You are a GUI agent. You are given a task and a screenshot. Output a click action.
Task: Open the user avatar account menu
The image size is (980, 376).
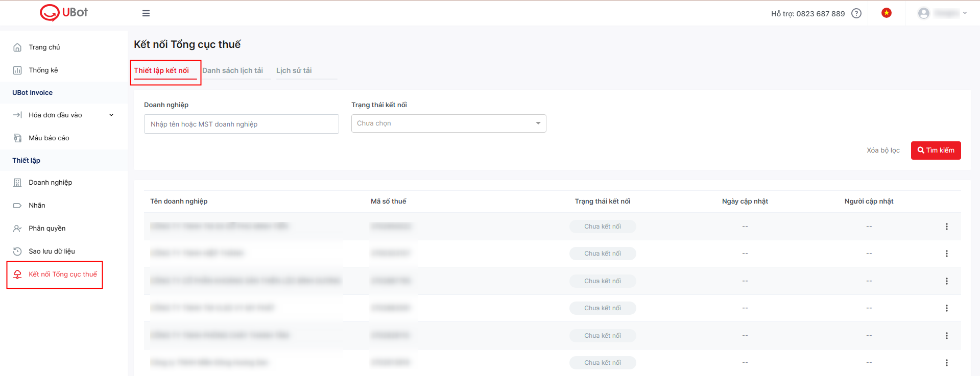(923, 13)
